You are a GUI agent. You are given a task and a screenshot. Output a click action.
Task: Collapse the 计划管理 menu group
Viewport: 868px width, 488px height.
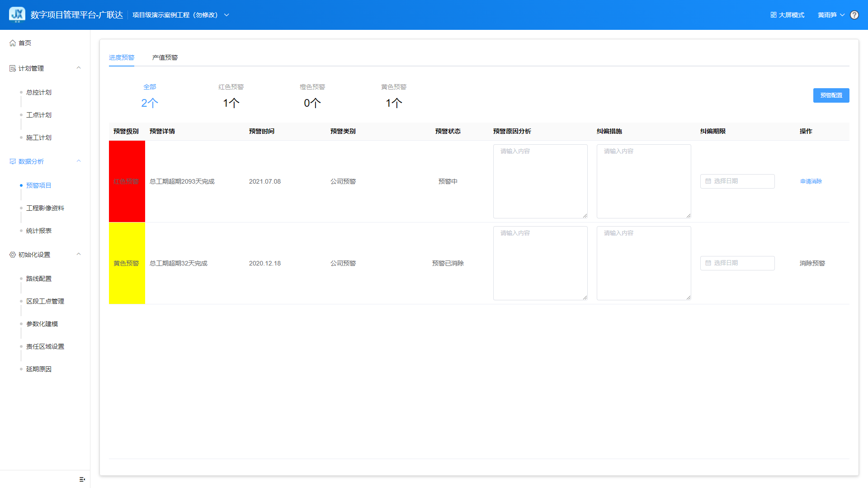pyautogui.click(x=79, y=68)
